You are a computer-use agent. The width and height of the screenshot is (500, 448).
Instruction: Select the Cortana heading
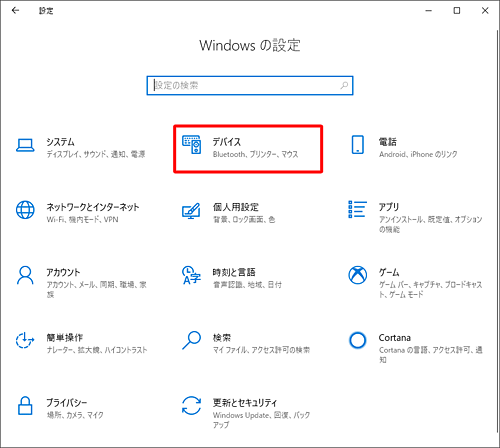[395, 338]
